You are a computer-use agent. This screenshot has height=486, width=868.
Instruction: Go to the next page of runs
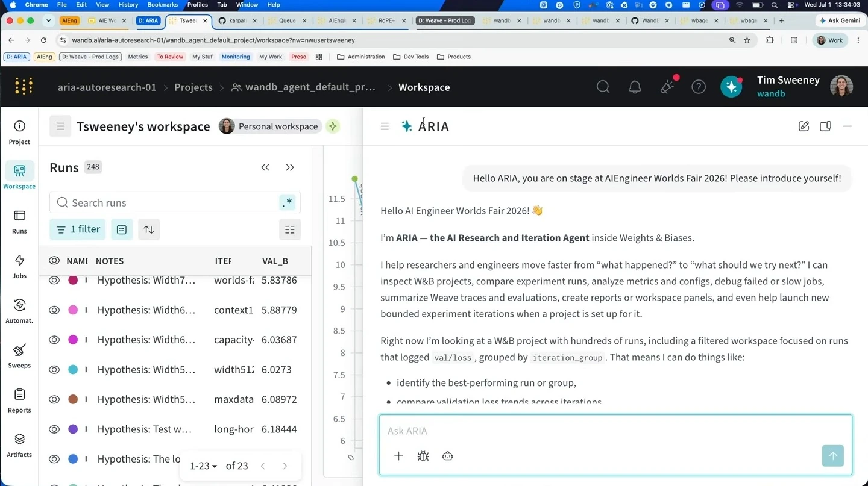285,466
